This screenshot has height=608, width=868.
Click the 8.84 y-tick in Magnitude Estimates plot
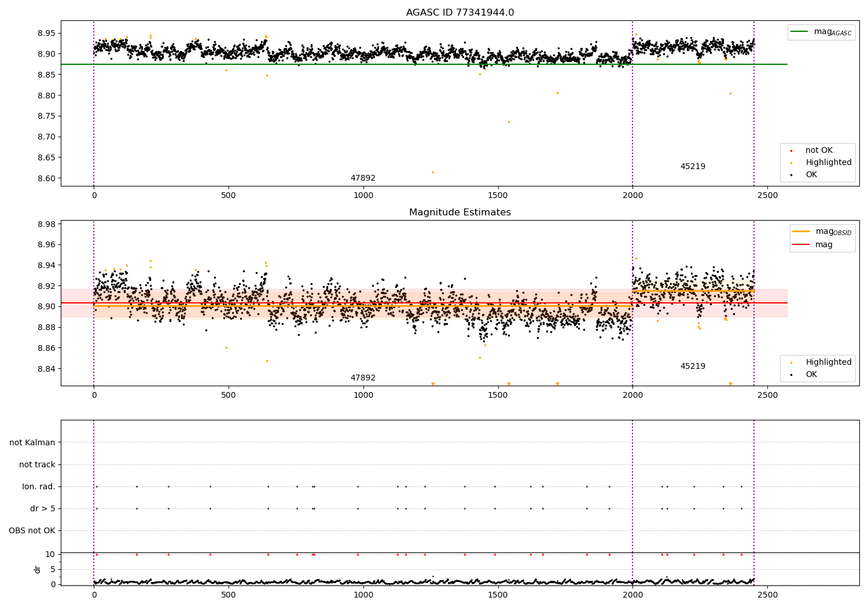46,369
